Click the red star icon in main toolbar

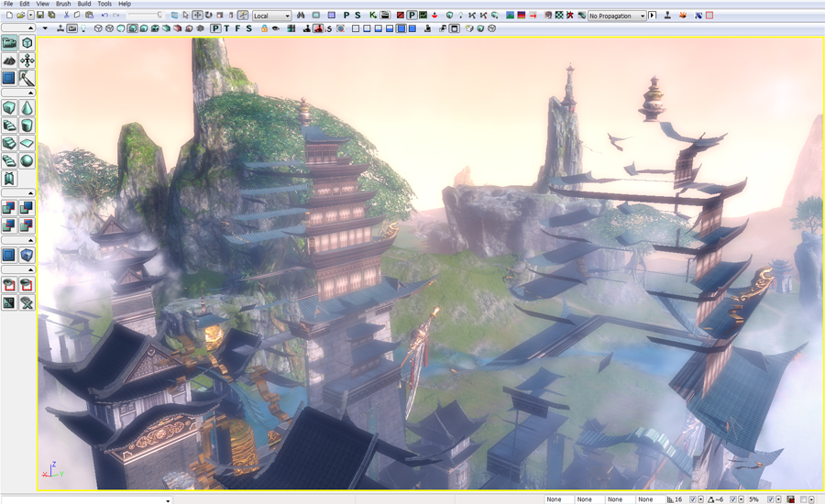click(570, 16)
